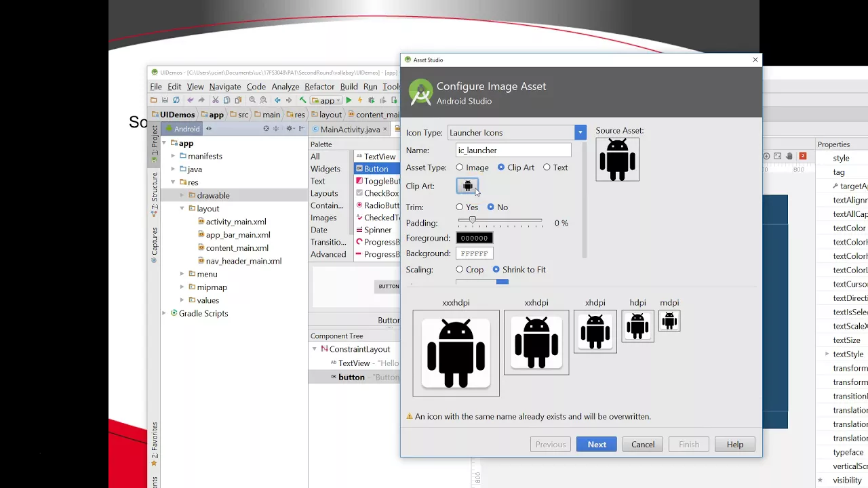Click the Paste icon in toolbar
This screenshot has width=868, height=488.
tap(238, 100)
